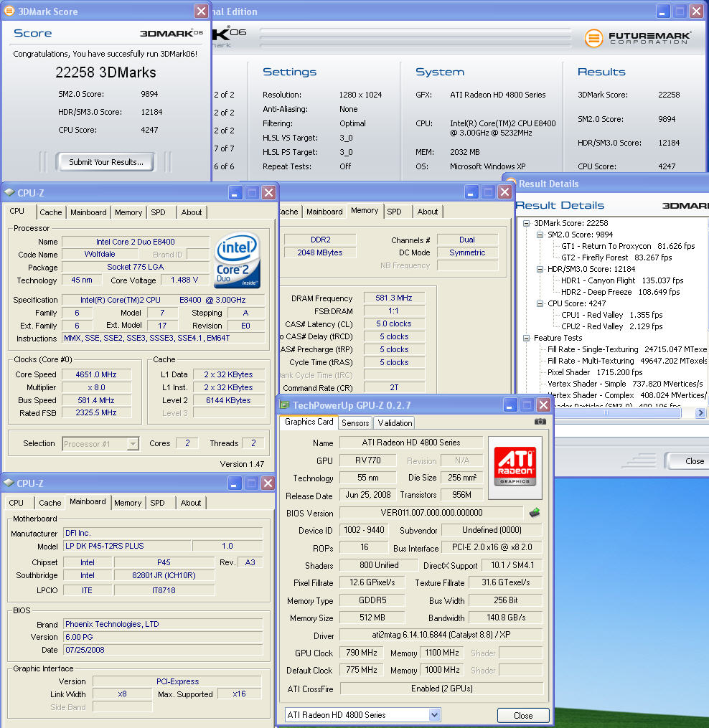
Task: Click the Bandwidth 140.8 GB/s field
Action: 506,618
